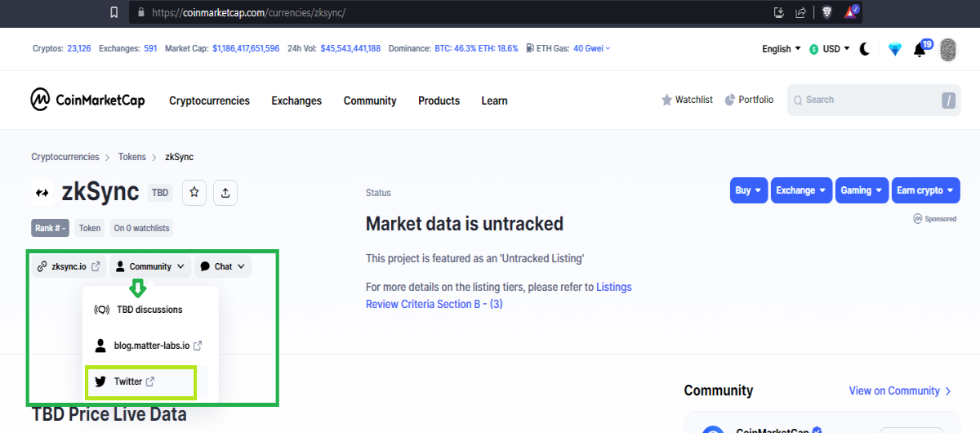Screen dimensions: 980x433
Task: Click the Cryptos 23,126 count link
Action: 79,49
